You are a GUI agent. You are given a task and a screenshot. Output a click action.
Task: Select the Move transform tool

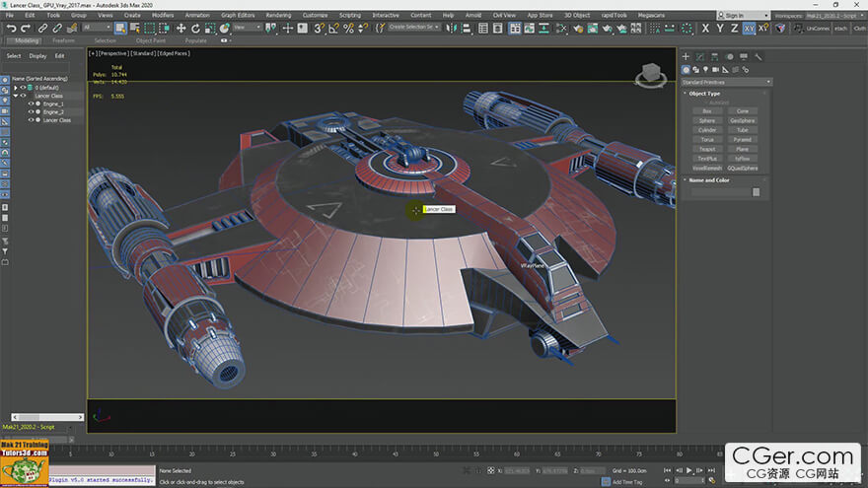coord(181,29)
